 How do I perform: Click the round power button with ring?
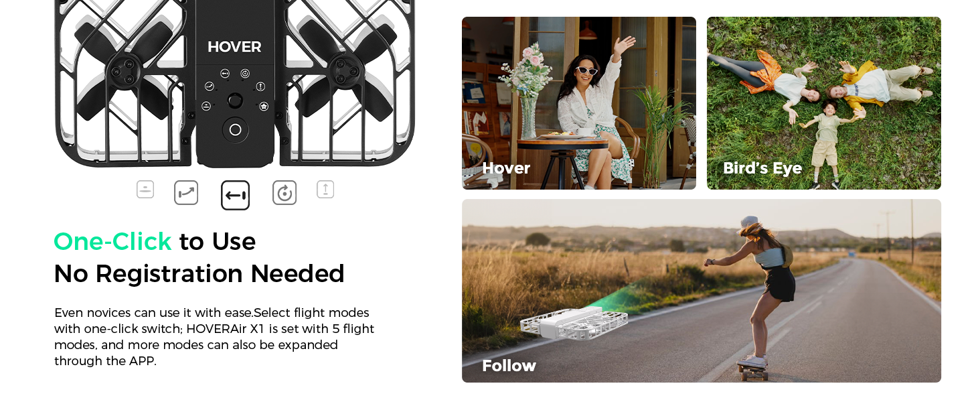(235, 129)
